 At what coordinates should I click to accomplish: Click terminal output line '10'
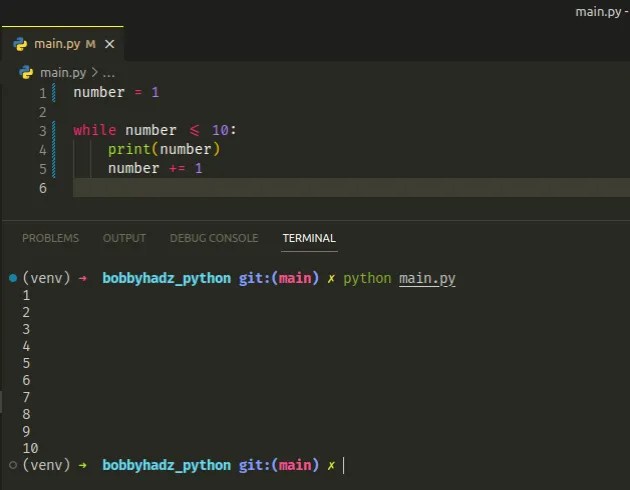31,448
